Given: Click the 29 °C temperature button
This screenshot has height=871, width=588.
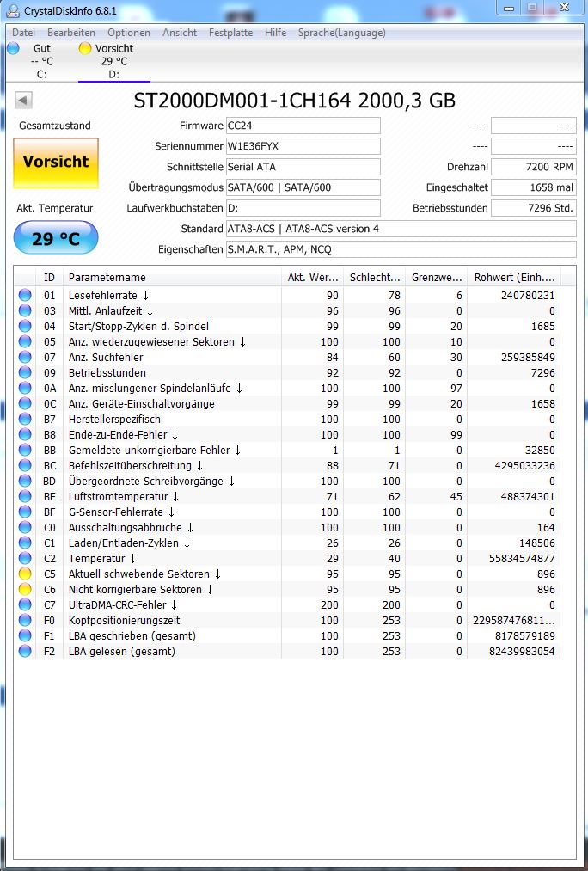Looking at the screenshot, I should 56,238.
